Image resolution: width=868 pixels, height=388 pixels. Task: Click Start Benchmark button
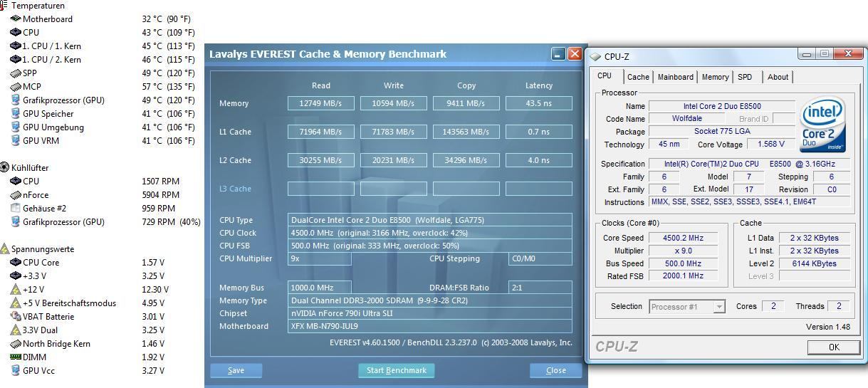396,370
